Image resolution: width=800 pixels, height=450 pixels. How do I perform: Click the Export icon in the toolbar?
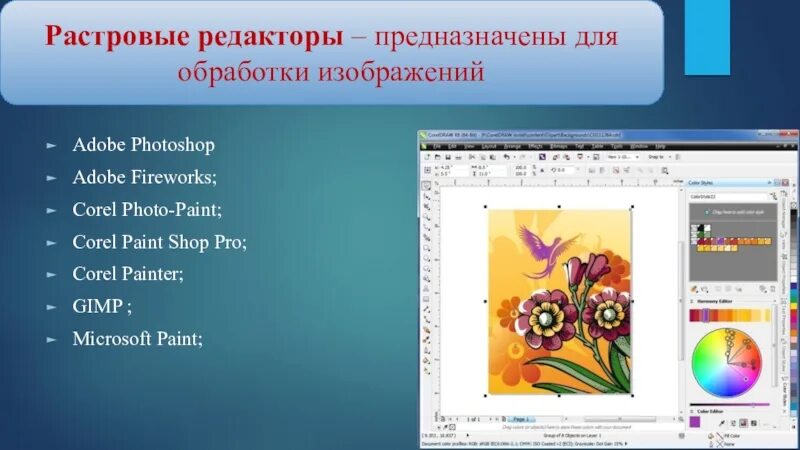point(566,157)
